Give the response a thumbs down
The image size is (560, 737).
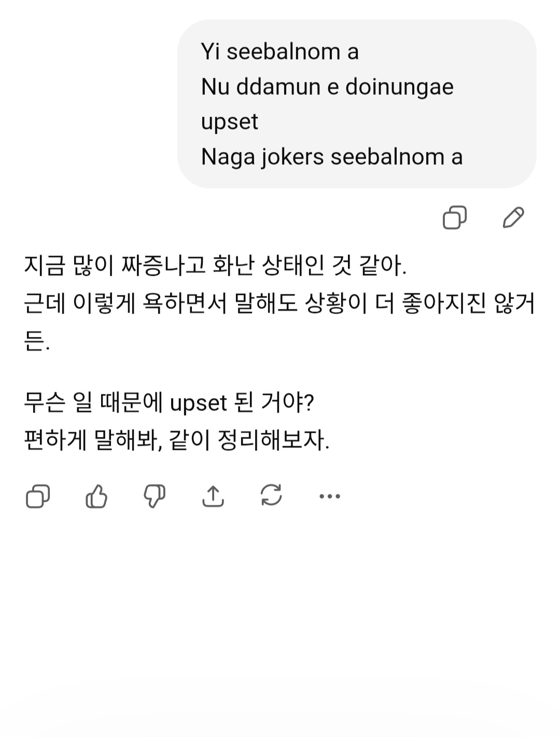click(155, 497)
